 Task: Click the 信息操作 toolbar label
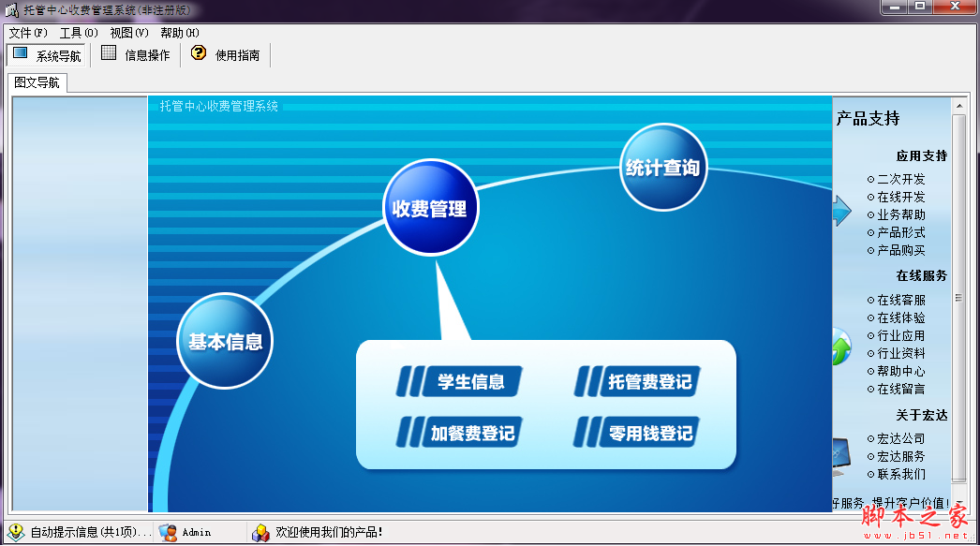coord(147,55)
